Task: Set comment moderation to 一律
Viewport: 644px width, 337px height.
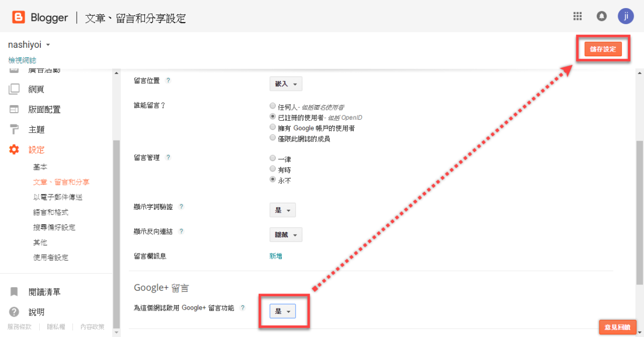Action: coord(273,159)
